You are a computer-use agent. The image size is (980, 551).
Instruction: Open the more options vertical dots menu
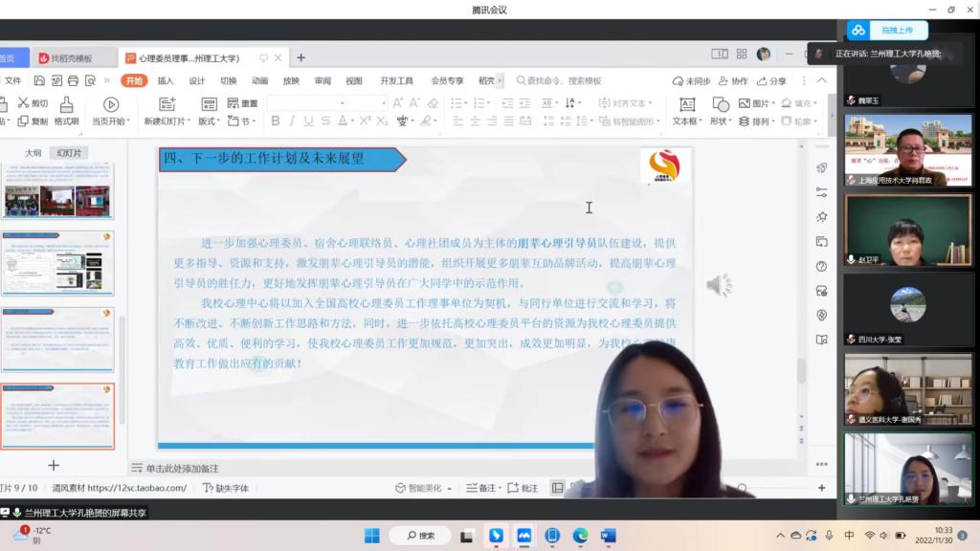[804, 80]
